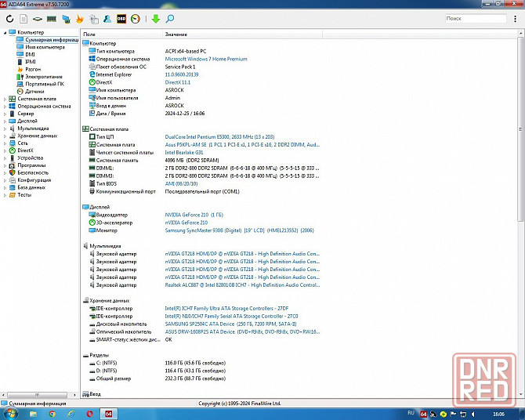Open the cache and memory benchmark icon
525x420 pixels.
point(52,19)
